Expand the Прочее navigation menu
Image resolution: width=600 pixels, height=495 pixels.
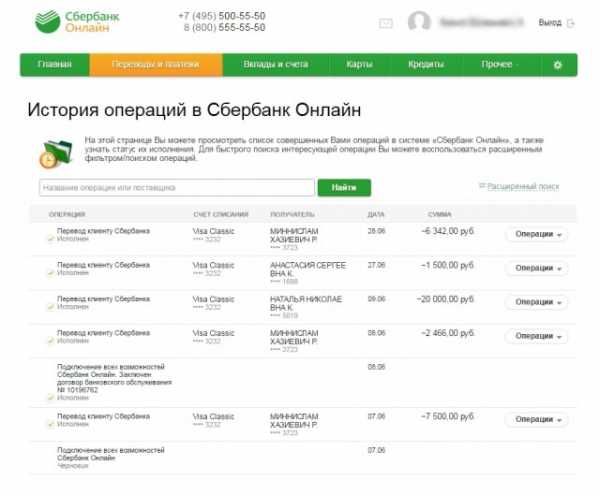[499, 65]
